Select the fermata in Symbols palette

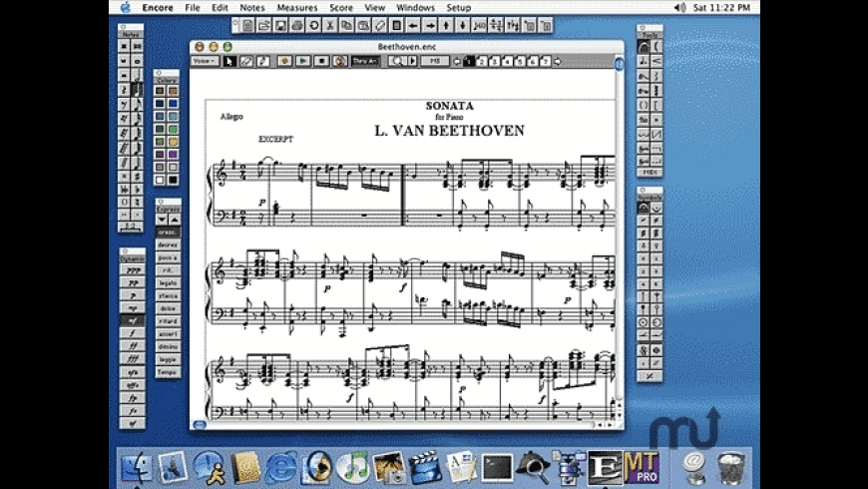(644, 208)
